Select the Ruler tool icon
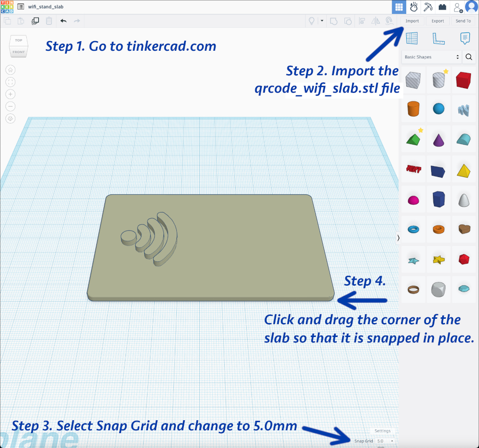 pos(438,38)
